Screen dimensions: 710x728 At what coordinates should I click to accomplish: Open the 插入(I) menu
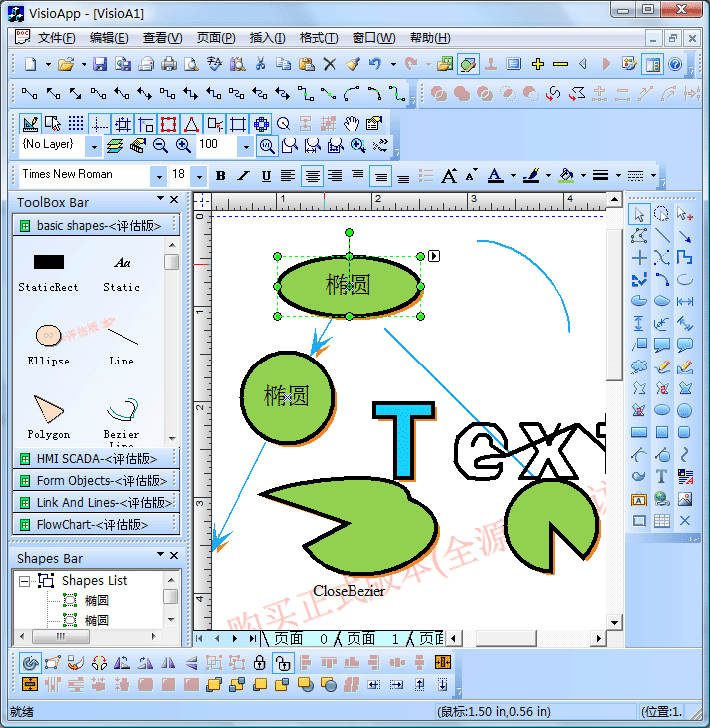click(267, 38)
